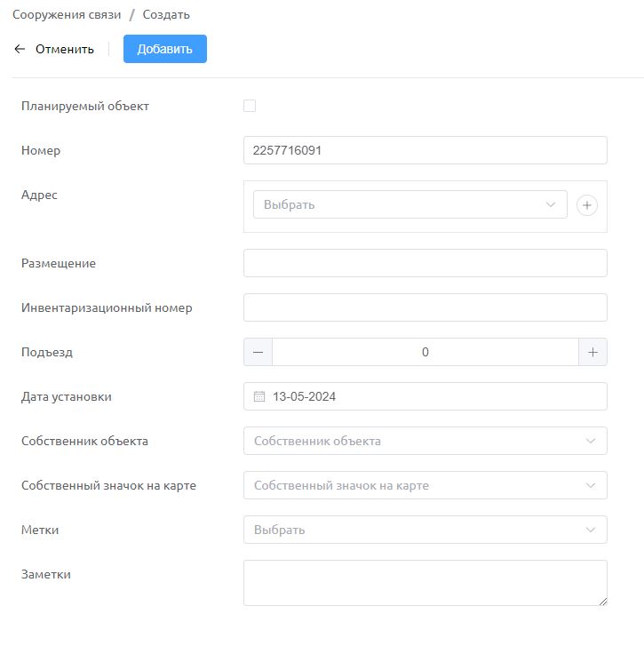Click the plus icon beside the Адрес dropdown
The image size is (644, 646).
click(x=587, y=204)
